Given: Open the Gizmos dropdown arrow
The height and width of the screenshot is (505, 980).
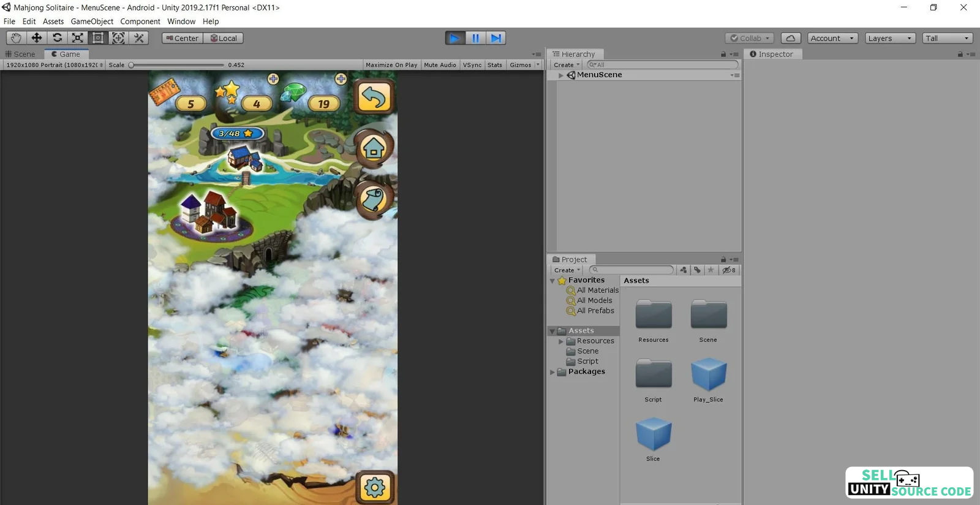Looking at the screenshot, I should pyautogui.click(x=538, y=65).
